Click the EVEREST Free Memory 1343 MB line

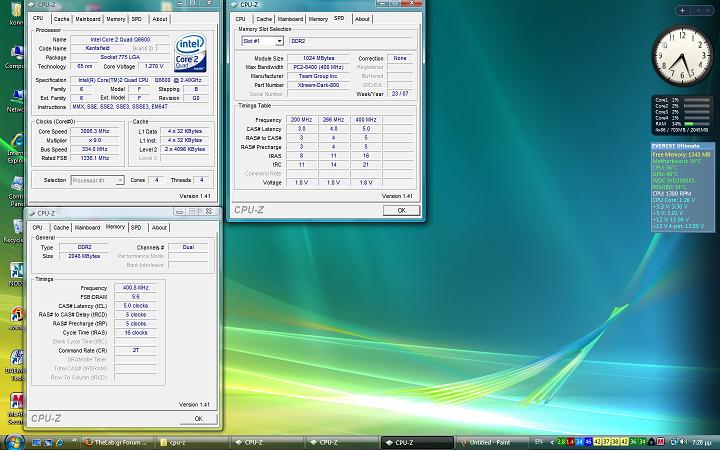coord(681,155)
